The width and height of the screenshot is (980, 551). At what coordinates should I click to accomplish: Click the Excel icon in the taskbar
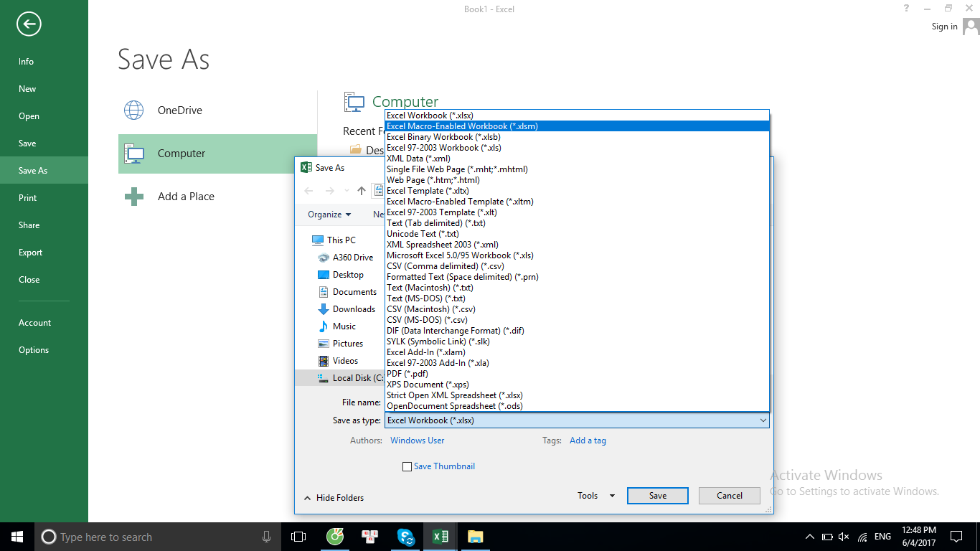tap(440, 537)
